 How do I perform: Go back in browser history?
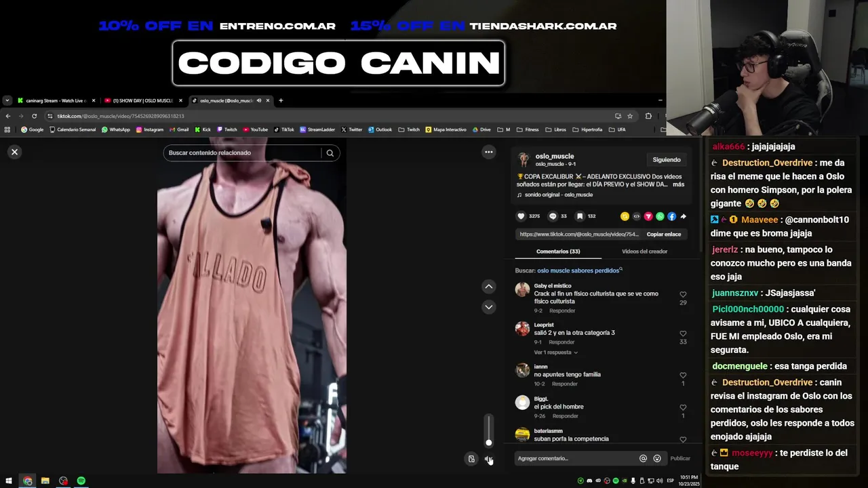pyautogui.click(x=8, y=116)
